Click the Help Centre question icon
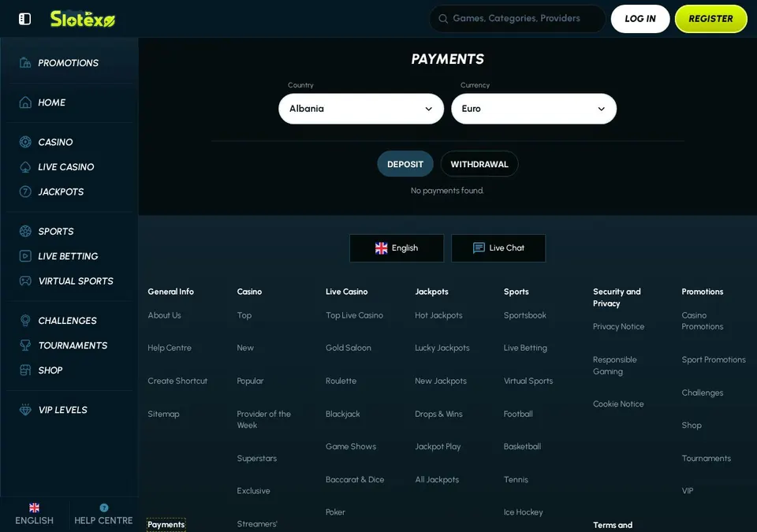 point(104,508)
